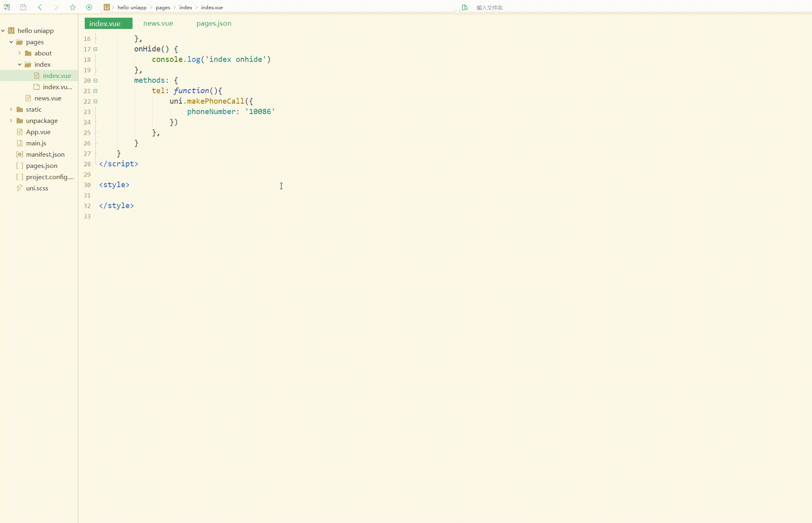Switch to the pages.json tab

coord(214,23)
